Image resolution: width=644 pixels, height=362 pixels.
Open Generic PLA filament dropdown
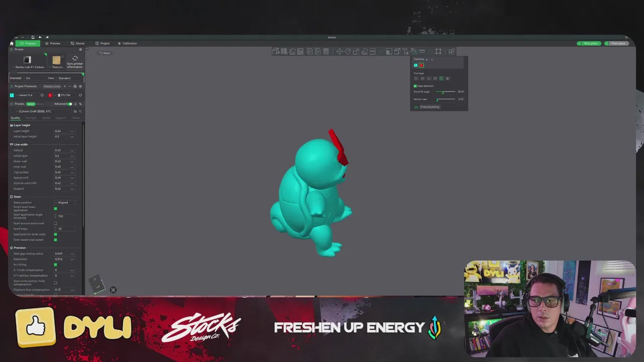[x=27, y=95]
